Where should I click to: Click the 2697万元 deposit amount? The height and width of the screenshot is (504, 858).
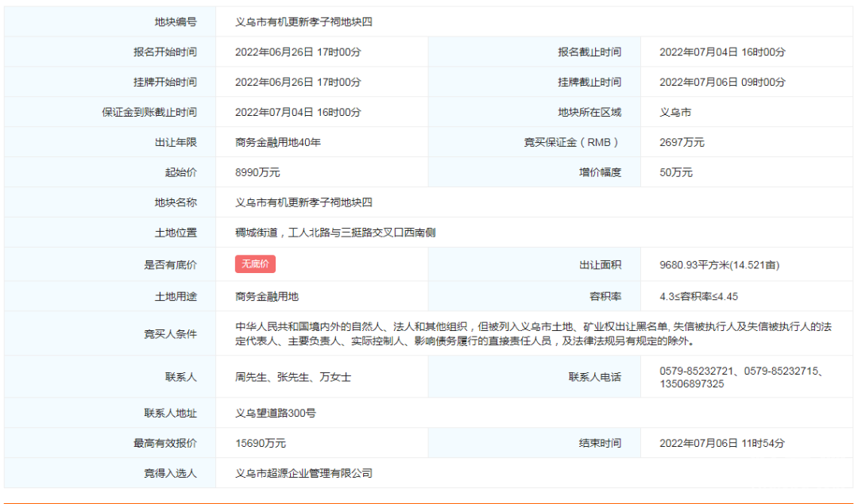(x=682, y=143)
